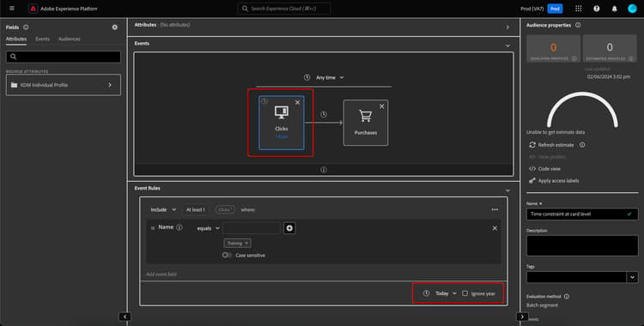Click the At least 1 button

coord(196,210)
